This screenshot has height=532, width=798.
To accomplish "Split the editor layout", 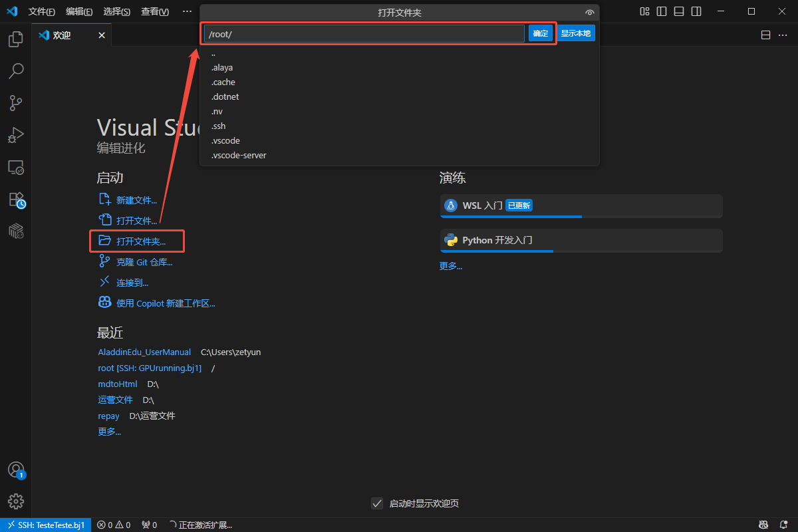I will point(765,35).
